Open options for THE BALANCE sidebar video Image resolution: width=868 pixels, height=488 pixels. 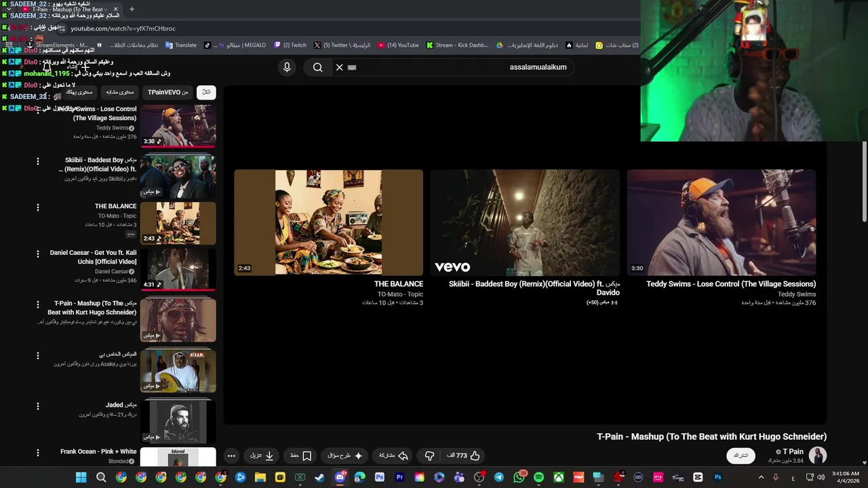coord(38,207)
